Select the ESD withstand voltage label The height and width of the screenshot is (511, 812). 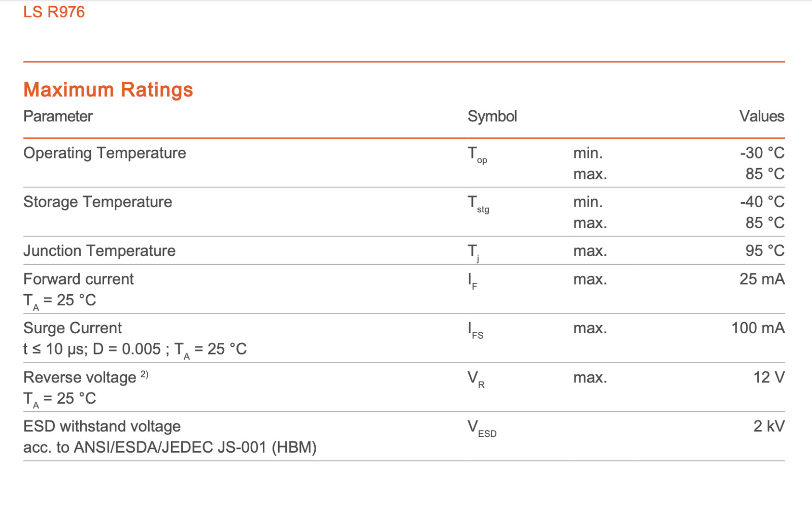point(102,426)
